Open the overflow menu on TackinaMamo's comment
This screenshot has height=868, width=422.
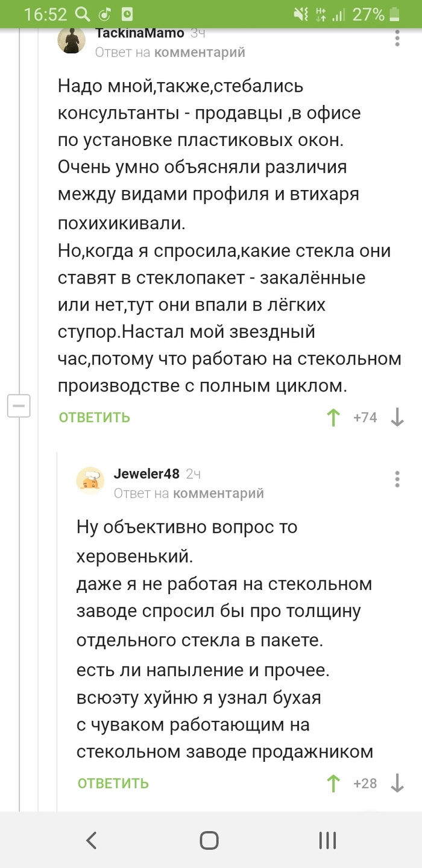point(397,39)
